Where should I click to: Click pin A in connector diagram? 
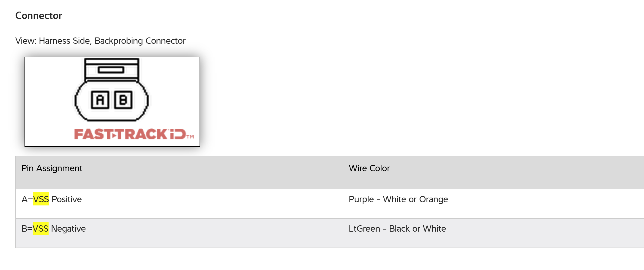(x=100, y=100)
